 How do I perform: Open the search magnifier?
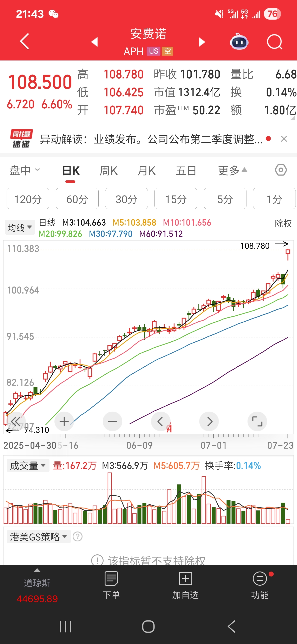tap(275, 41)
